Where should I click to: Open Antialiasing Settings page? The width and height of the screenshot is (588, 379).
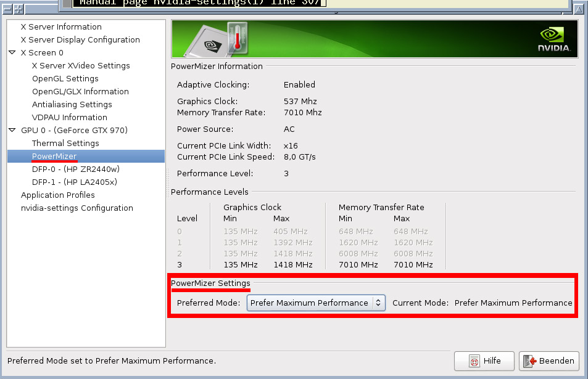tap(72, 105)
